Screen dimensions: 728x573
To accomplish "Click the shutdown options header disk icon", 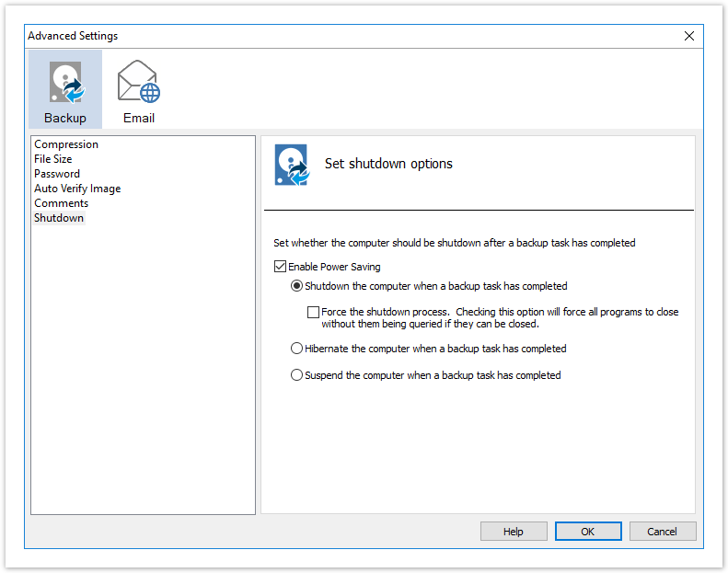I will click(x=292, y=166).
